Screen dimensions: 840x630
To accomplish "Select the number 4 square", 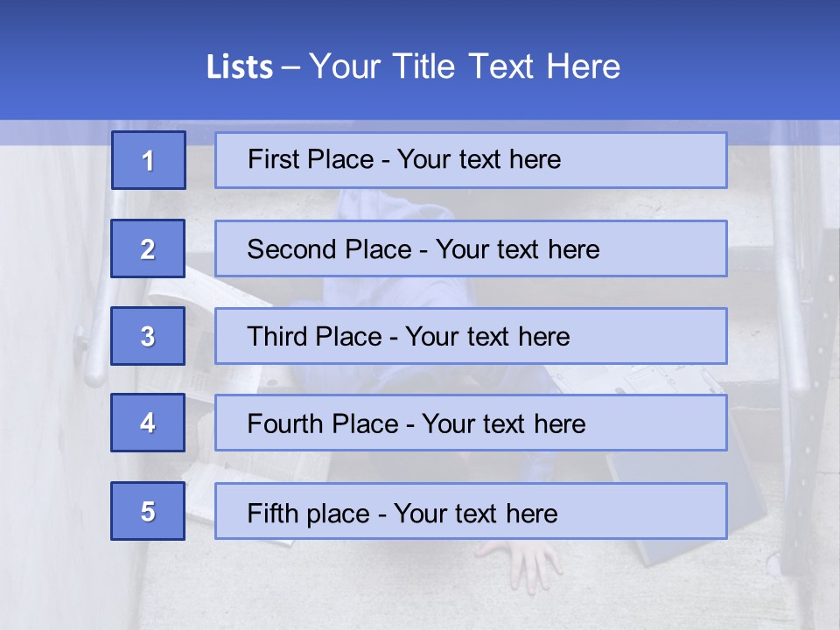I will pos(148,423).
